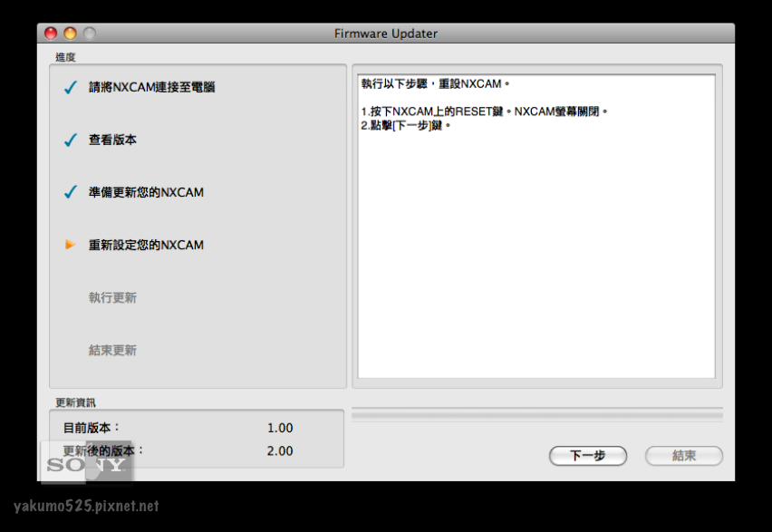This screenshot has height=532, width=772.
Task: Click the updated version value 2.00
Action: (x=280, y=450)
